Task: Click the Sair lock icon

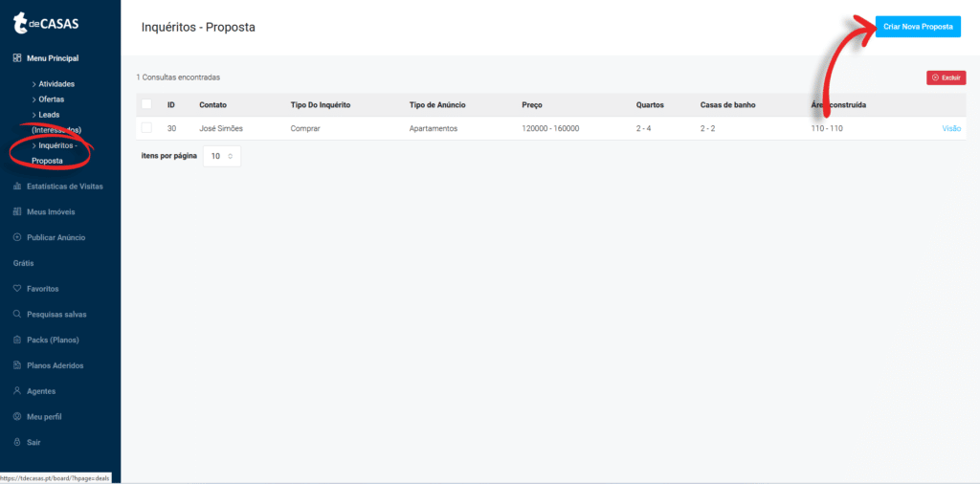Action: (17, 442)
